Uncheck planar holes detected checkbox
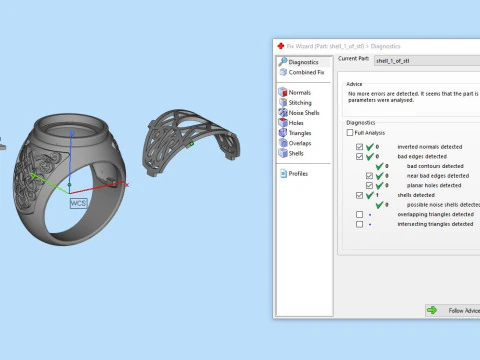 (x=369, y=185)
